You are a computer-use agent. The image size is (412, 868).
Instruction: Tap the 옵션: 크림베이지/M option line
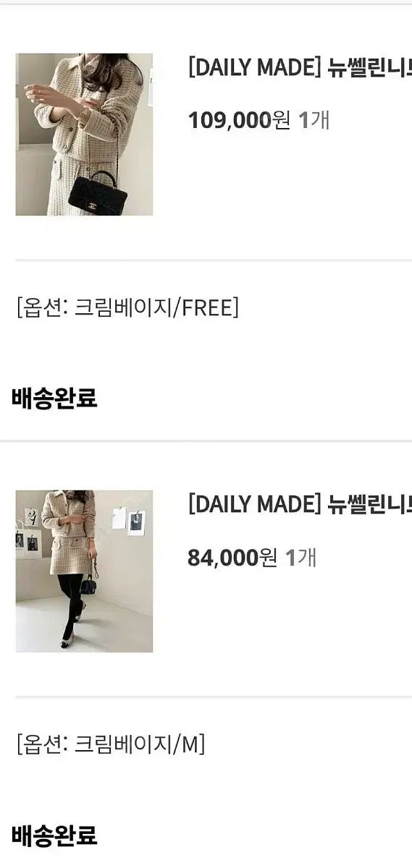[x=110, y=743]
